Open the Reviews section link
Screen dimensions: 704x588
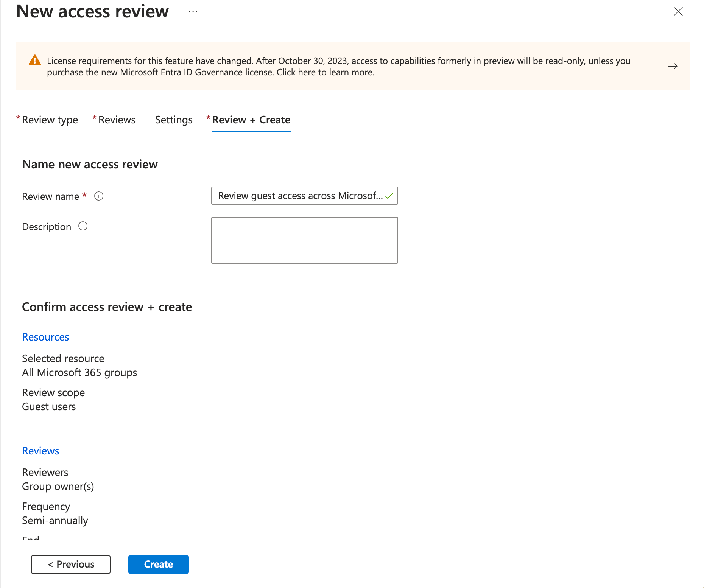click(x=40, y=451)
